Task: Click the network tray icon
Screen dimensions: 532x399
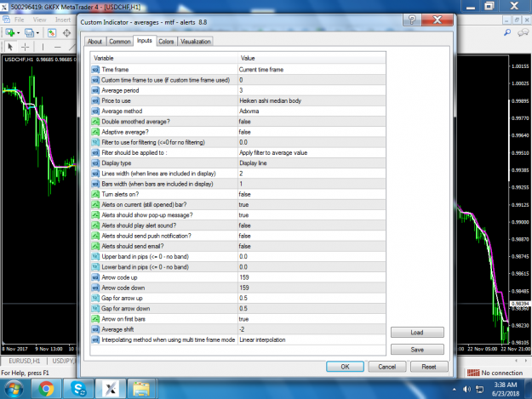Action: click(479, 389)
